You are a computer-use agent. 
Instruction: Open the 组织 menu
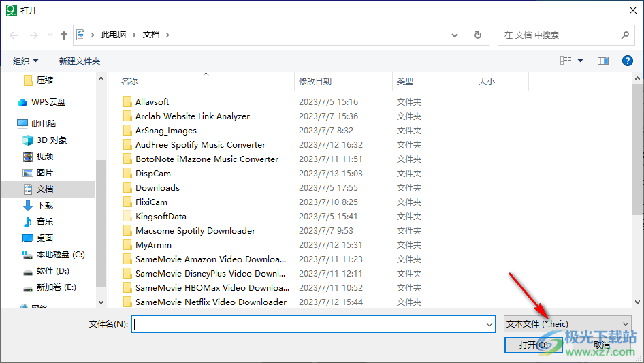point(25,61)
